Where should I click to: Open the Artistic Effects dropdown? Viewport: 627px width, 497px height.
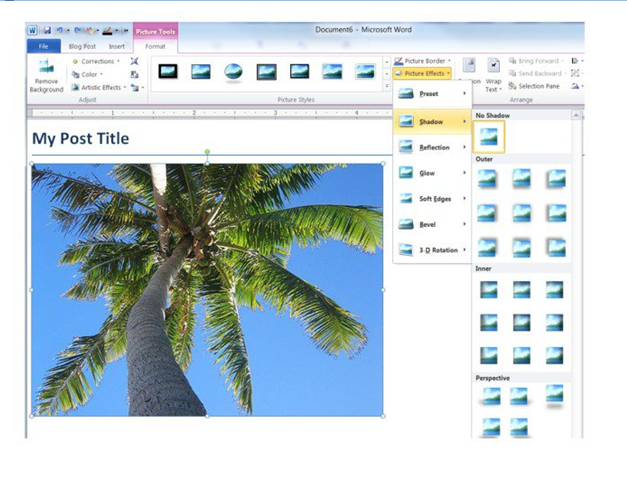tap(99, 88)
